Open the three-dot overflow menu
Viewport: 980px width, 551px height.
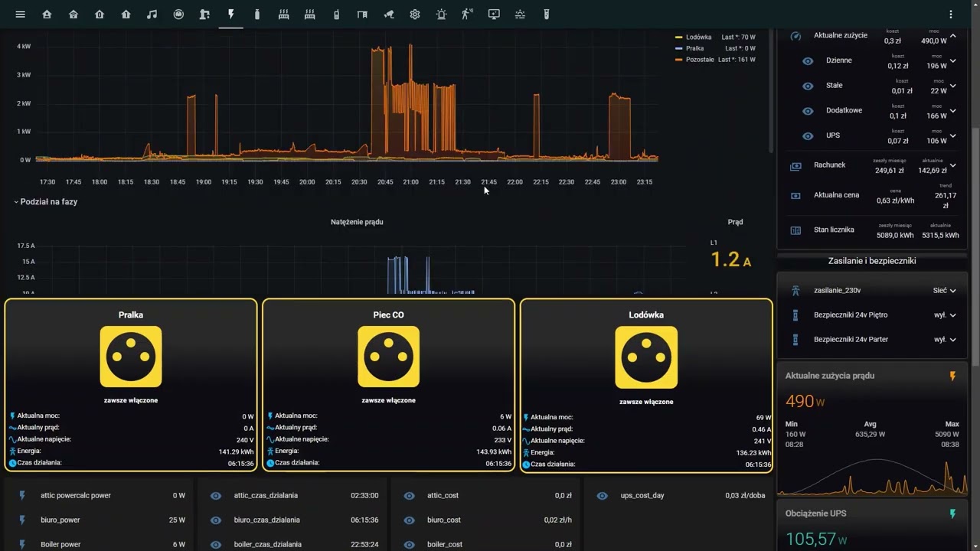point(951,15)
